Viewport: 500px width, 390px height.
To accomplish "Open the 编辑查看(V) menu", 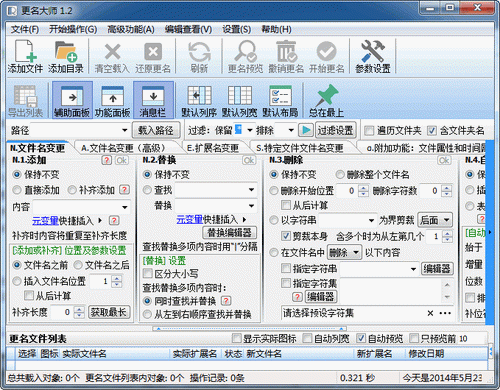I will 188,29.
